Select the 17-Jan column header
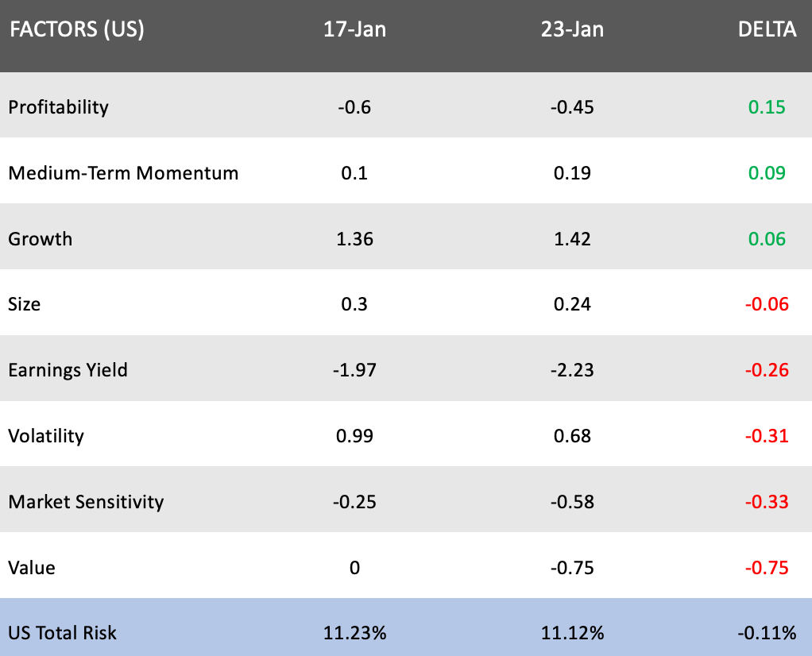812x656 pixels. [x=354, y=30]
